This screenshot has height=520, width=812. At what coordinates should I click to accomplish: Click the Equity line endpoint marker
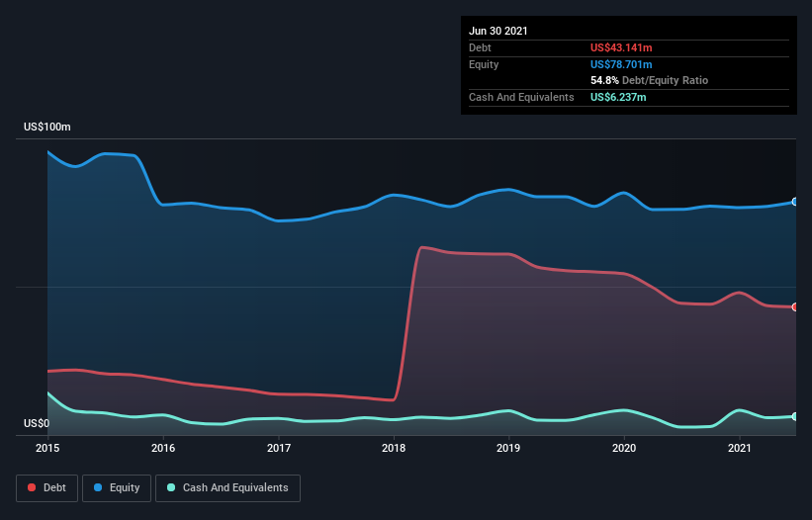[x=794, y=202]
